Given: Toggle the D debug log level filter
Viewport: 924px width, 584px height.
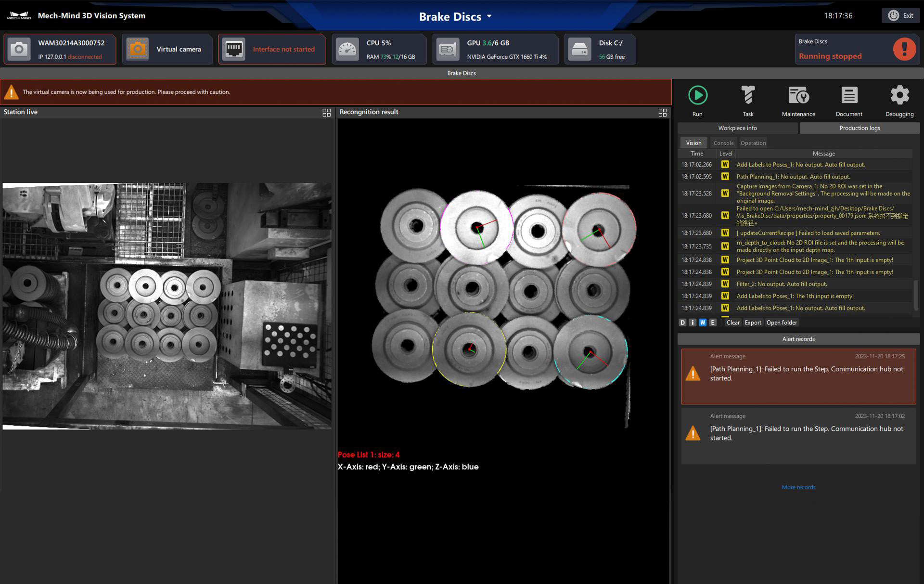Looking at the screenshot, I should (x=682, y=323).
